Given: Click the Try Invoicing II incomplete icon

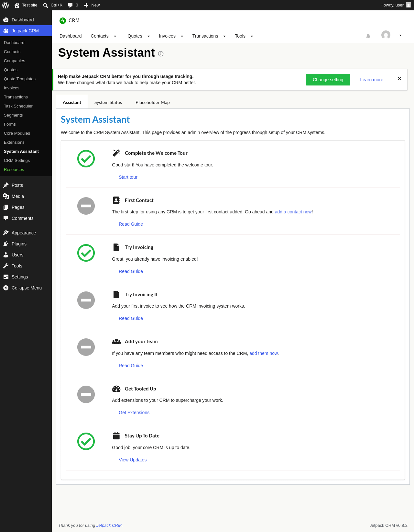Looking at the screenshot, I should pyautogui.click(x=86, y=300).
